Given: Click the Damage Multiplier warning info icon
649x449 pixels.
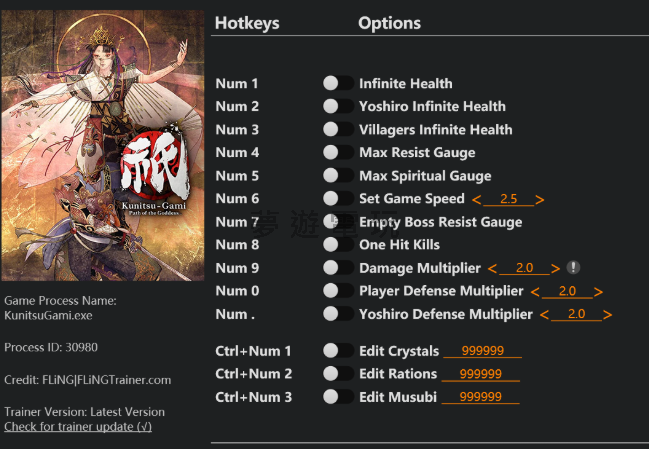Looking at the screenshot, I should point(573,268).
